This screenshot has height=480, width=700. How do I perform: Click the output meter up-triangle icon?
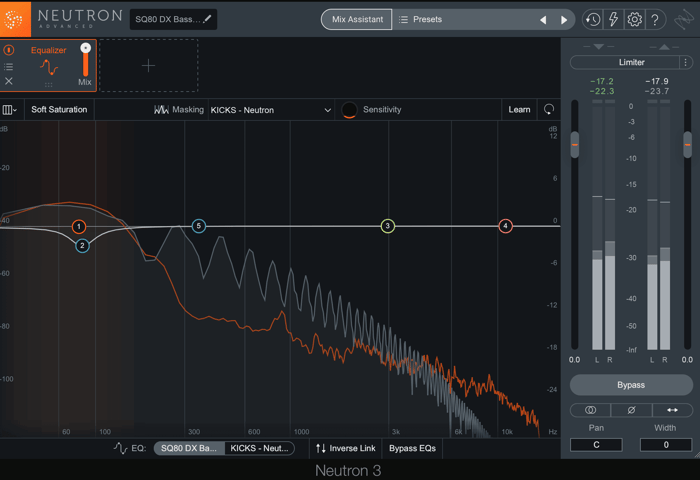pos(664,46)
